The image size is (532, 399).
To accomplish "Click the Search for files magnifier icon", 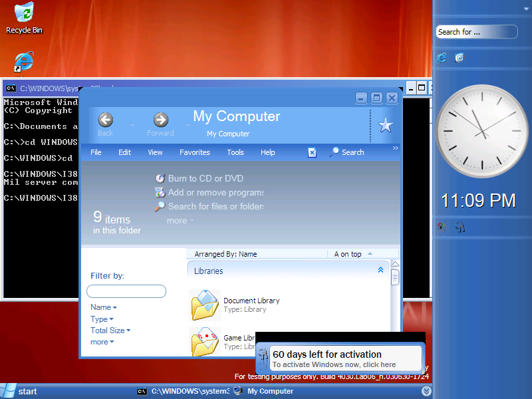I will tap(160, 206).
